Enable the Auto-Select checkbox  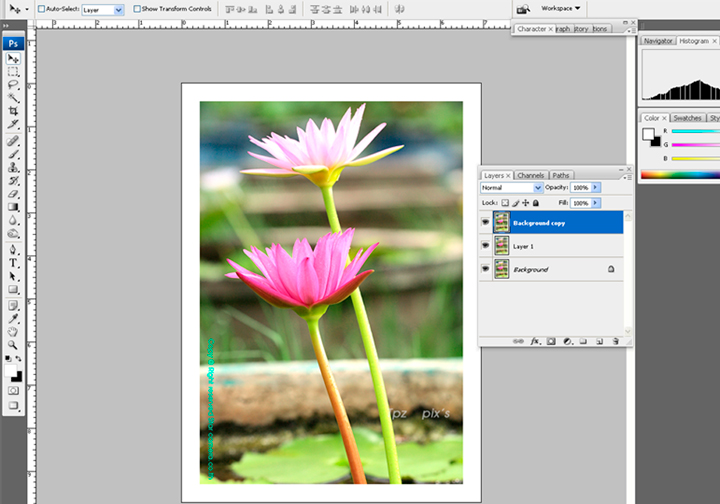pos(41,9)
